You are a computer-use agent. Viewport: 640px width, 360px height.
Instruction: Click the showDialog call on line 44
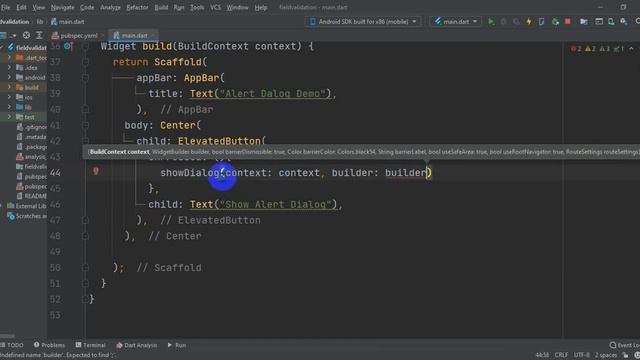pyautogui.click(x=190, y=173)
